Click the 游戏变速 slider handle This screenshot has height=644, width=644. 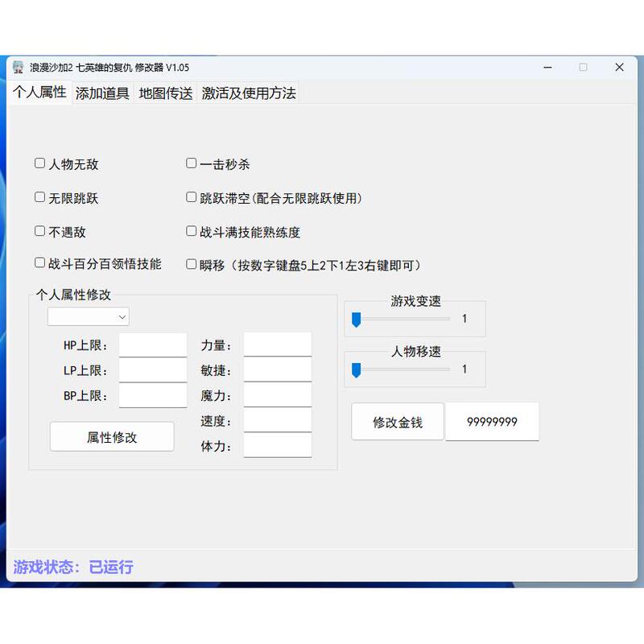pyautogui.click(x=357, y=320)
